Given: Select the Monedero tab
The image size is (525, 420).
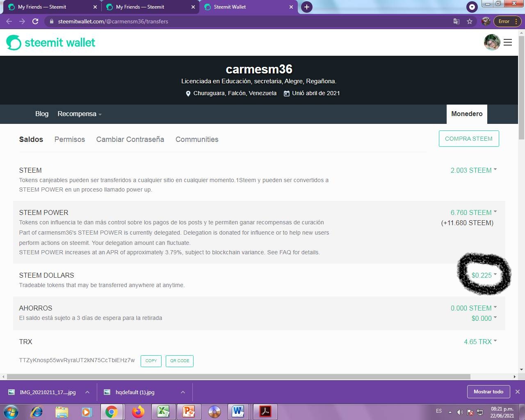Looking at the screenshot, I should pos(467,114).
